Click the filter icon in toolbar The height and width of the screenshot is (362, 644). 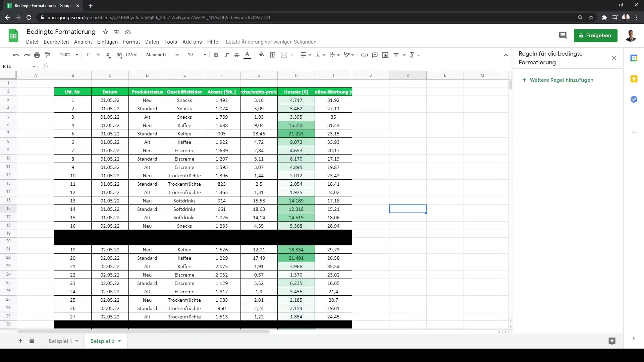pos(396,55)
